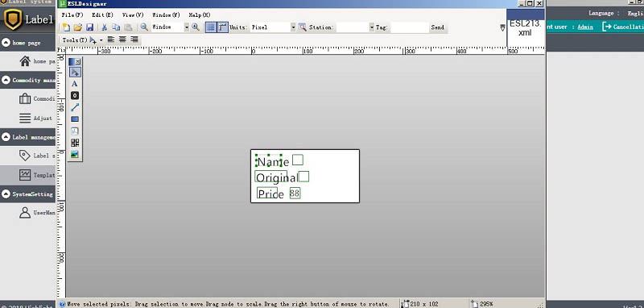This screenshot has height=308, width=644.
Task: Select the Name text on label
Action: coord(273,161)
